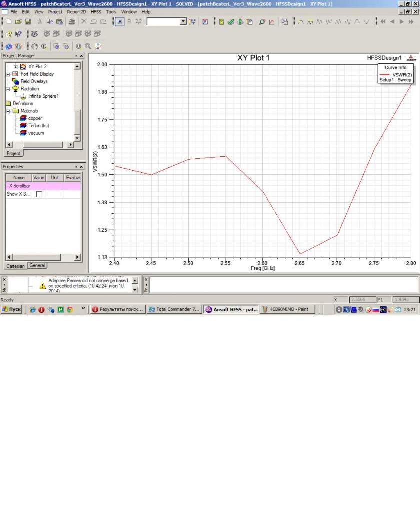Screen dimensions: 420x513
Task: Click the What's This help cursor icon
Action: (18, 34)
